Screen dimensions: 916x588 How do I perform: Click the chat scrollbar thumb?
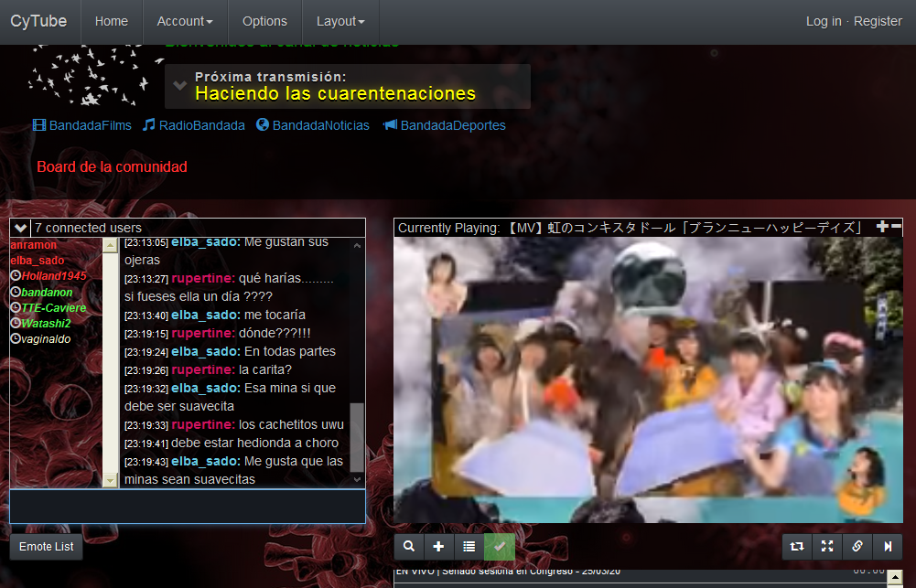pyautogui.click(x=357, y=437)
